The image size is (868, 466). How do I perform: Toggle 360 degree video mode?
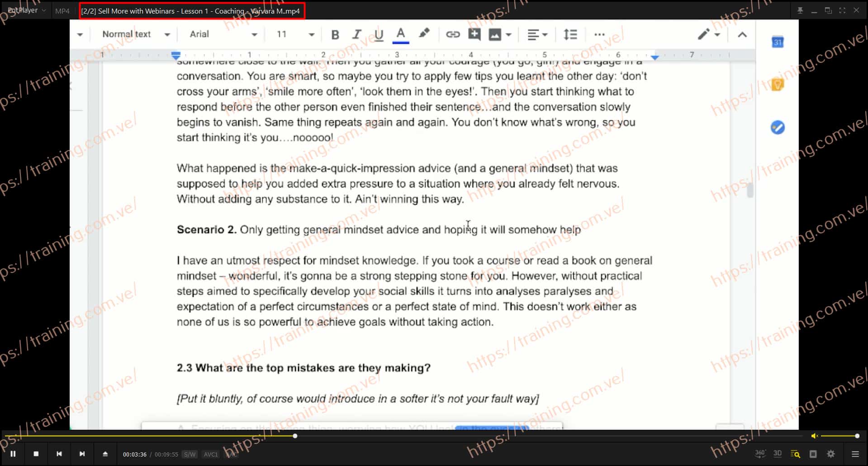pyautogui.click(x=760, y=454)
